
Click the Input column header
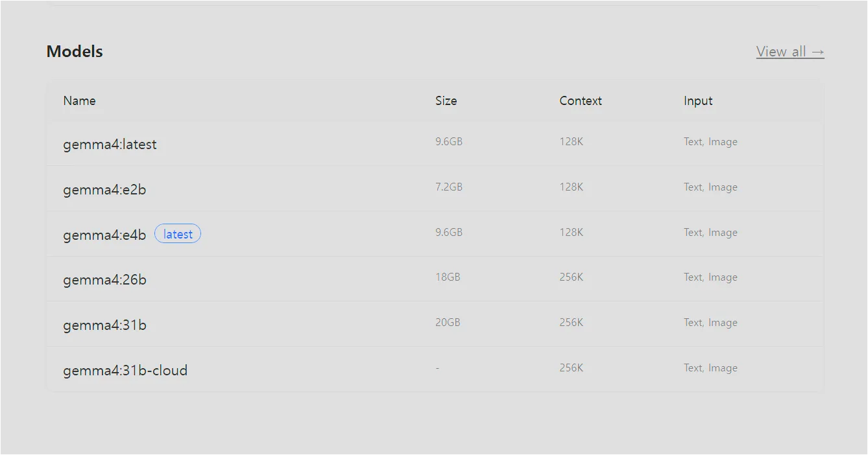(698, 101)
